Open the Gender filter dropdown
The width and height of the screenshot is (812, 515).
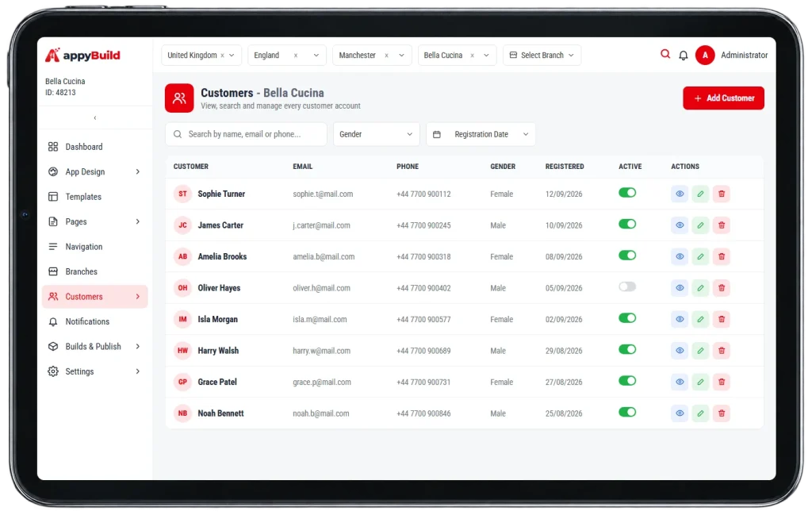(376, 134)
